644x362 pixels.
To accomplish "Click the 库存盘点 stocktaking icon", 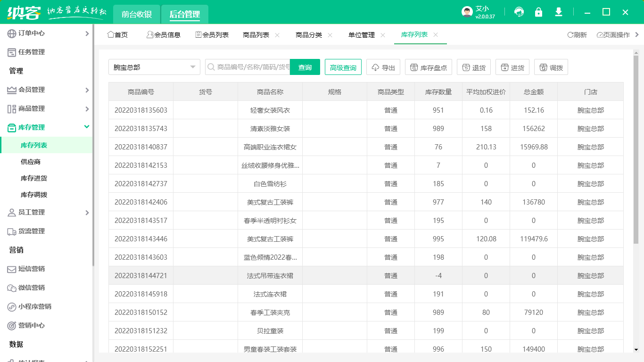I will [x=428, y=67].
